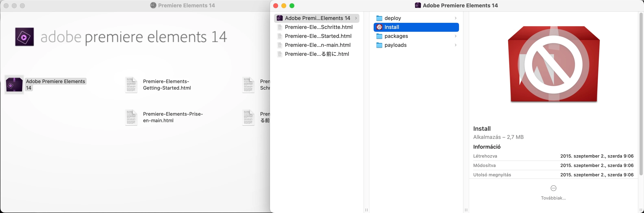
Task: Select Premiere-Ele...Schritte.html in column list
Action: [317, 27]
